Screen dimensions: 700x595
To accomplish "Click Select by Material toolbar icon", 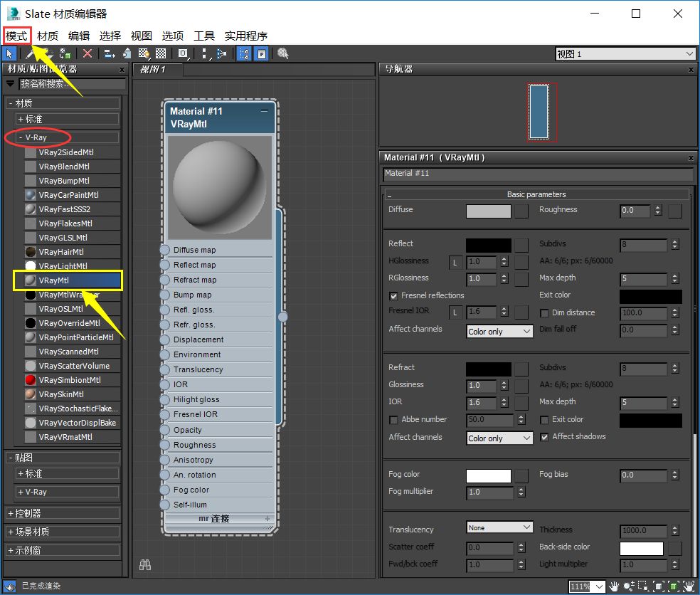I will pos(283,54).
